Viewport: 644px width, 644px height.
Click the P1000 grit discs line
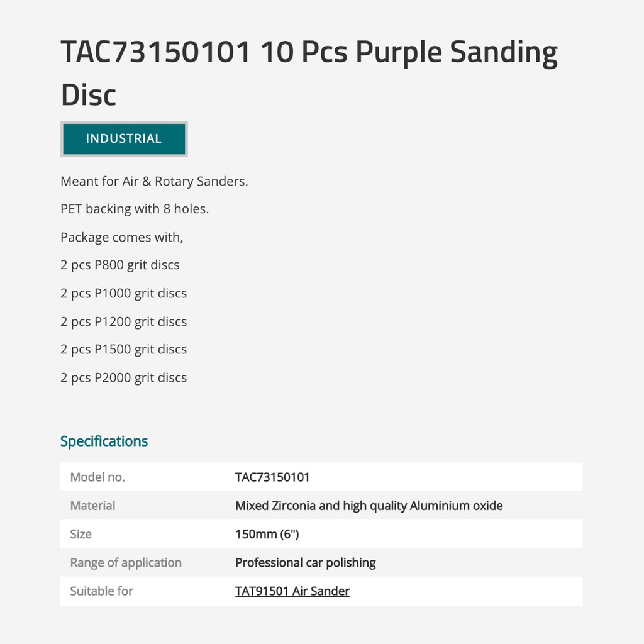[123, 293]
